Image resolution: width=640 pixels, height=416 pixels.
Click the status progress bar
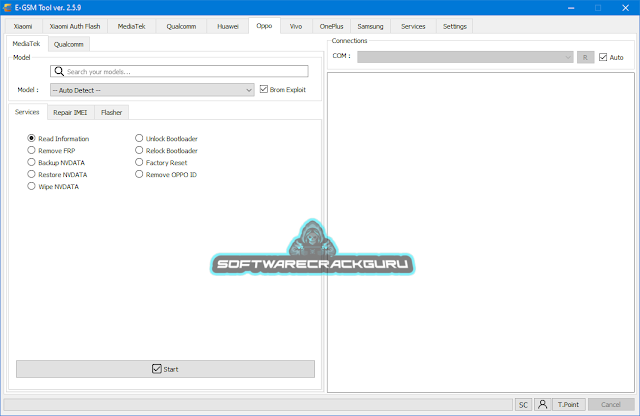(258, 405)
